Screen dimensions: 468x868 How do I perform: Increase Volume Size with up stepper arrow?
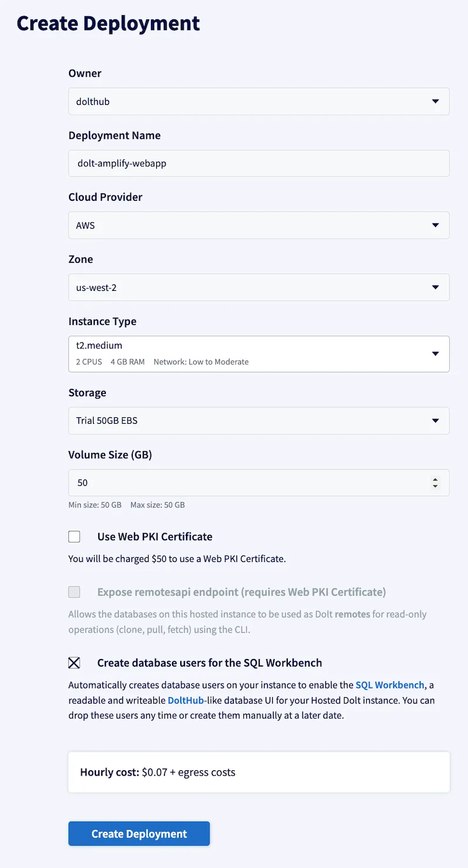pos(435,480)
